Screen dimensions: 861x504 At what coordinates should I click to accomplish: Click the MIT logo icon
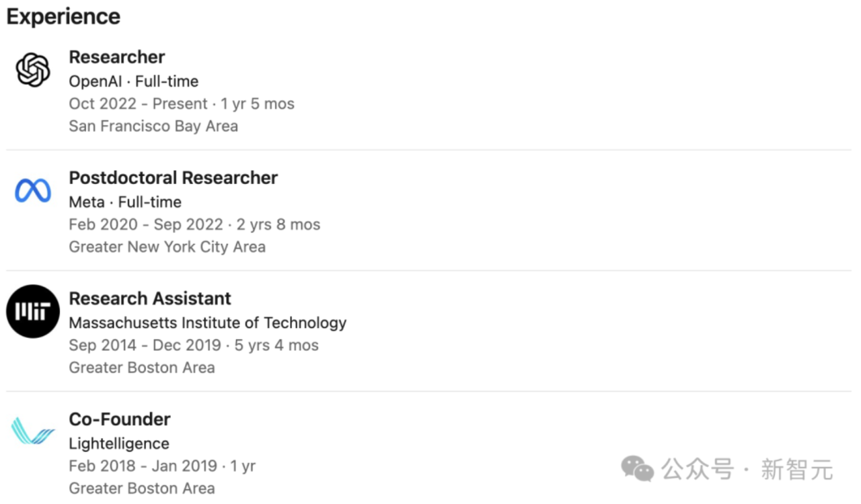(x=33, y=311)
